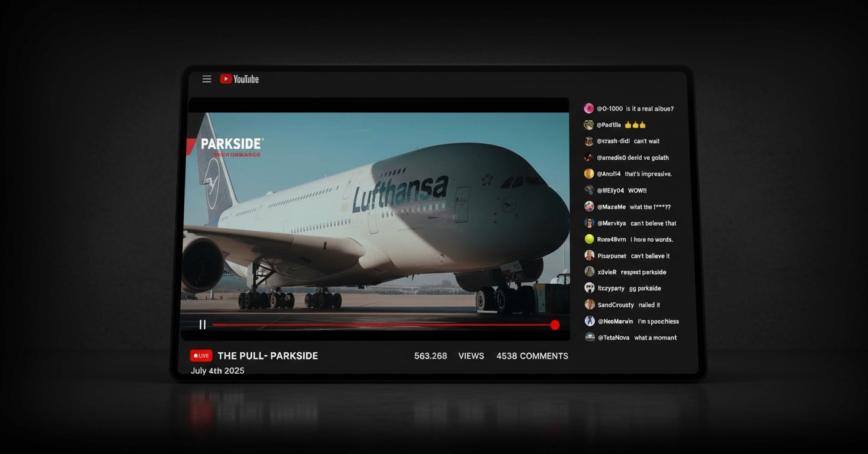Click avatar of @NeoMarwin in chat
The height and width of the screenshot is (454, 868).
click(x=589, y=321)
